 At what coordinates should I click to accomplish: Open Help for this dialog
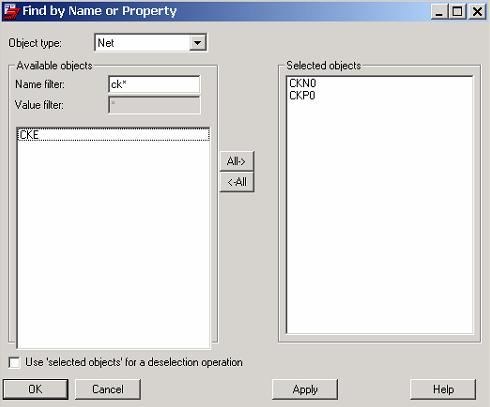point(443,389)
